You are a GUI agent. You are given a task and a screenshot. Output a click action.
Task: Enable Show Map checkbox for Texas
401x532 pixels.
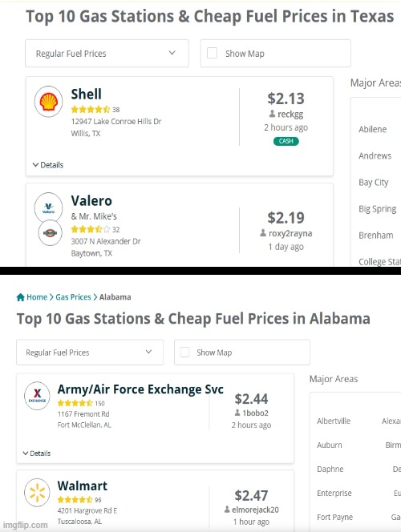click(213, 53)
